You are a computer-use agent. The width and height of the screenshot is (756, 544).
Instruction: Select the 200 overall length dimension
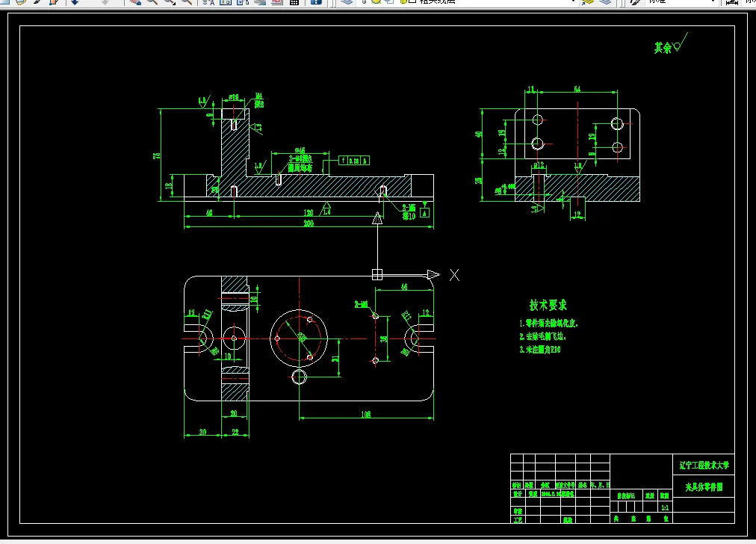pyautogui.click(x=309, y=223)
